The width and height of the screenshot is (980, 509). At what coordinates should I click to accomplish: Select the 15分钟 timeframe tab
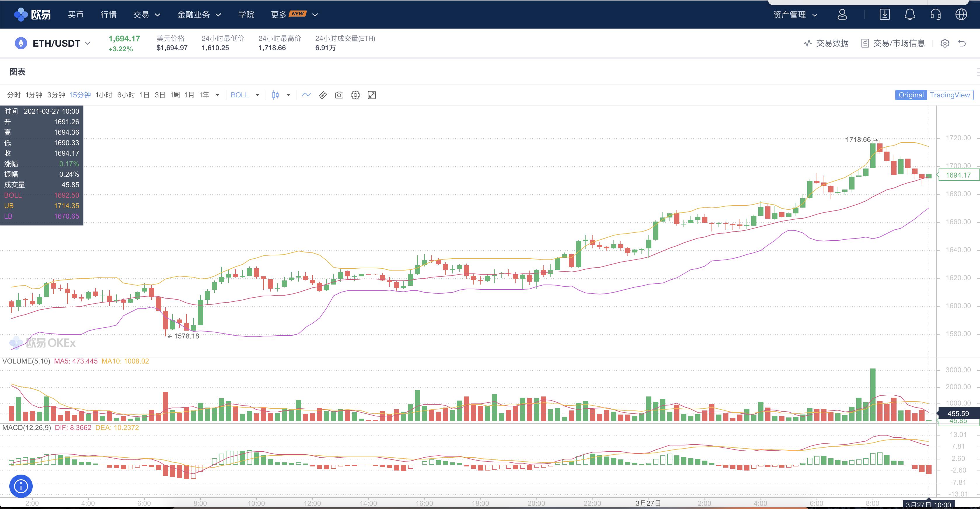(80, 95)
